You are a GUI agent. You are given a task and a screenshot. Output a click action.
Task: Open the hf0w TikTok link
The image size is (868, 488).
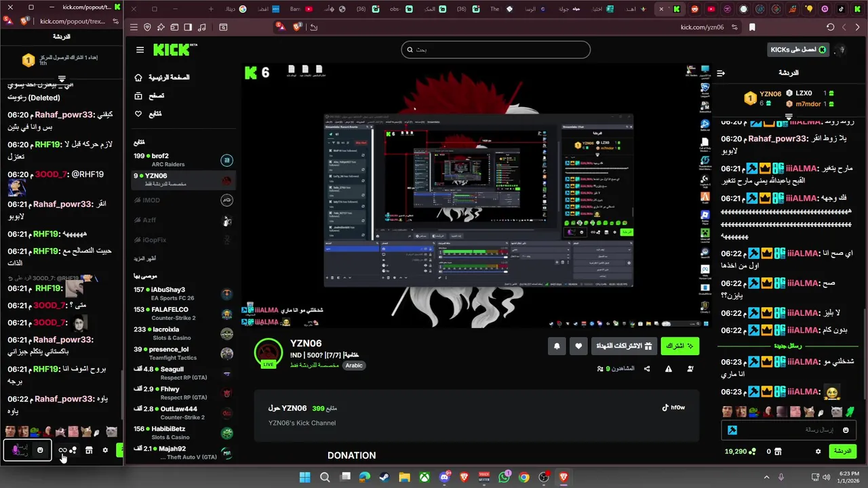click(673, 407)
